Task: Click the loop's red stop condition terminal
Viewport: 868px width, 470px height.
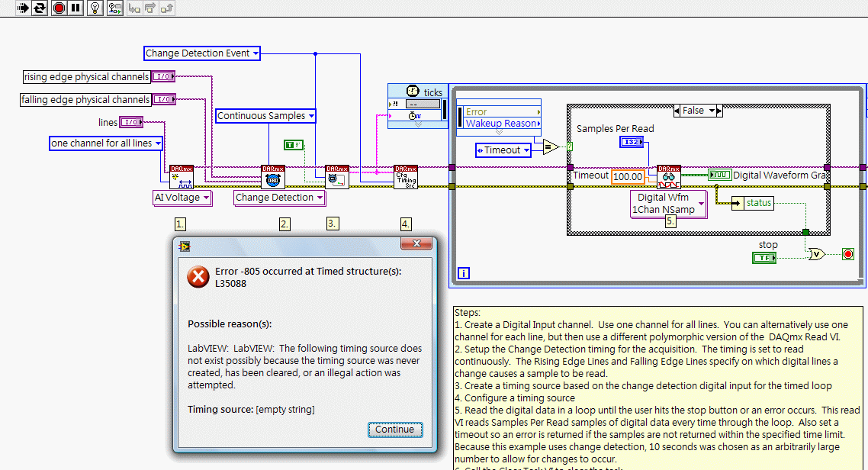Action: coord(847,254)
